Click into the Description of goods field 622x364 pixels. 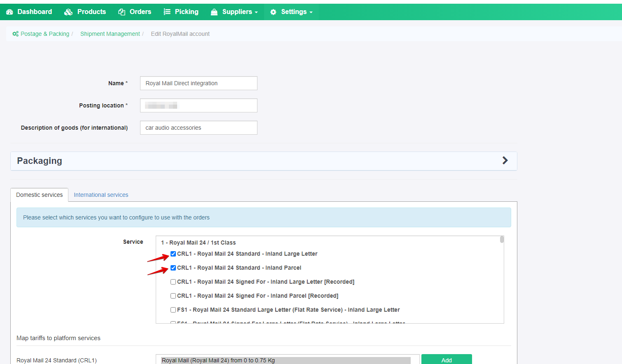coord(199,128)
